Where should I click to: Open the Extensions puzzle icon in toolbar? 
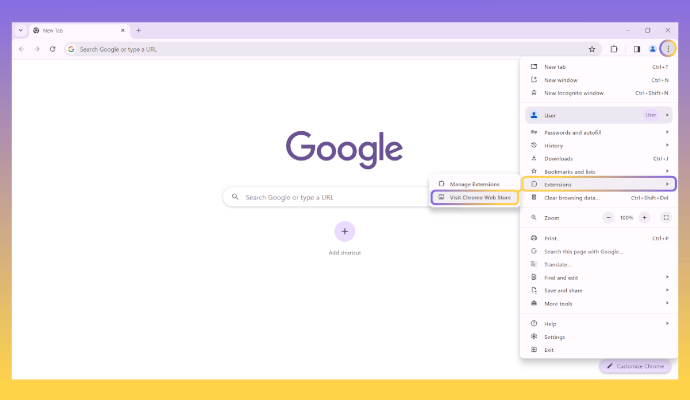[614, 48]
